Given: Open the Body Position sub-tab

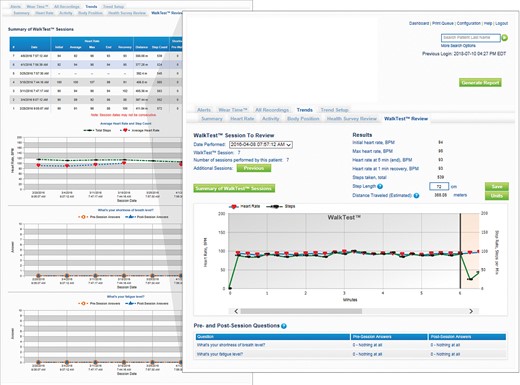Looking at the screenshot, I should coord(303,119).
